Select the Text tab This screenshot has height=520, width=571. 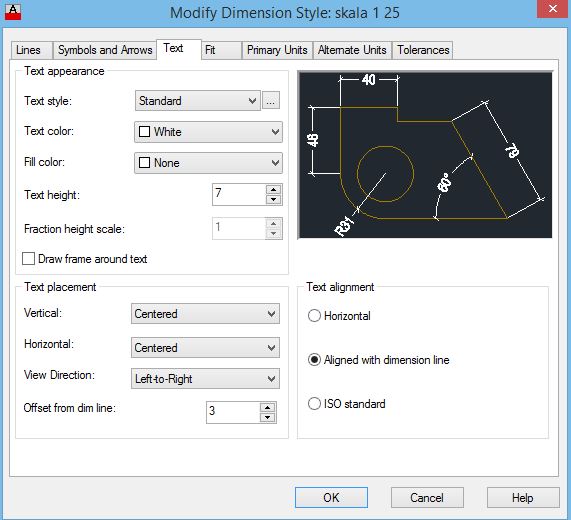178,48
